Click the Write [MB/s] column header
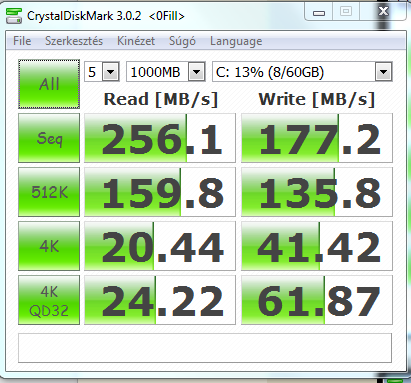The width and height of the screenshot is (411, 383). pyautogui.click(x=317, y=99)
